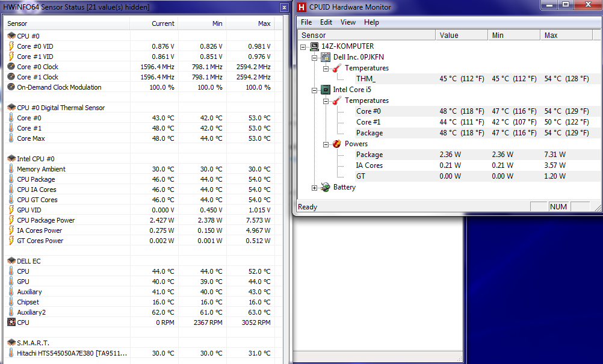This screenshot has width=603, height=364.
Task: Click the S.M.A.R.T. chip icon
Action: coord(11,342)
